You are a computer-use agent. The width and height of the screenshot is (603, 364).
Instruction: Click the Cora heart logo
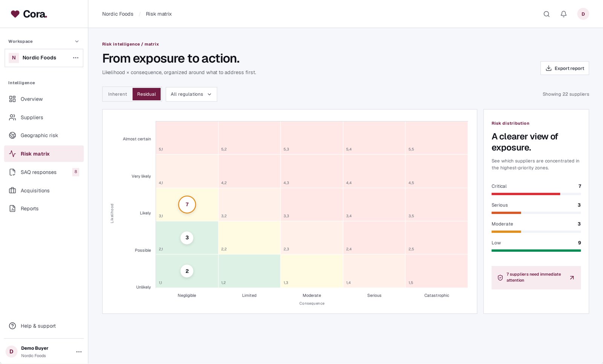(x=15, y=14)
